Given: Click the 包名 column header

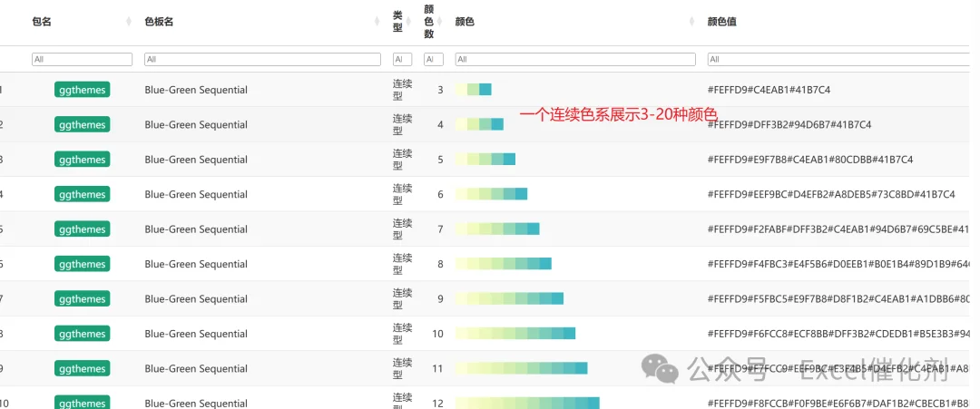Looking at the screenshot, I should click(42, 22).
